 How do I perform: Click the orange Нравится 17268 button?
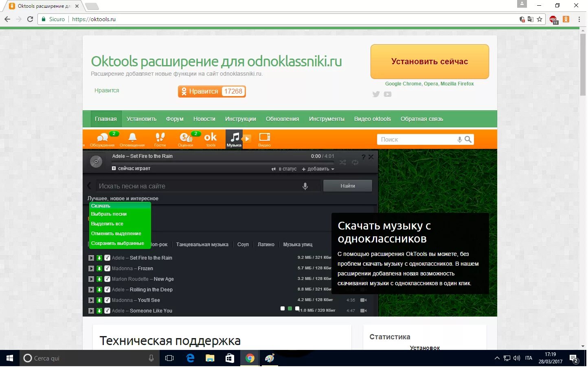(212, 92)
